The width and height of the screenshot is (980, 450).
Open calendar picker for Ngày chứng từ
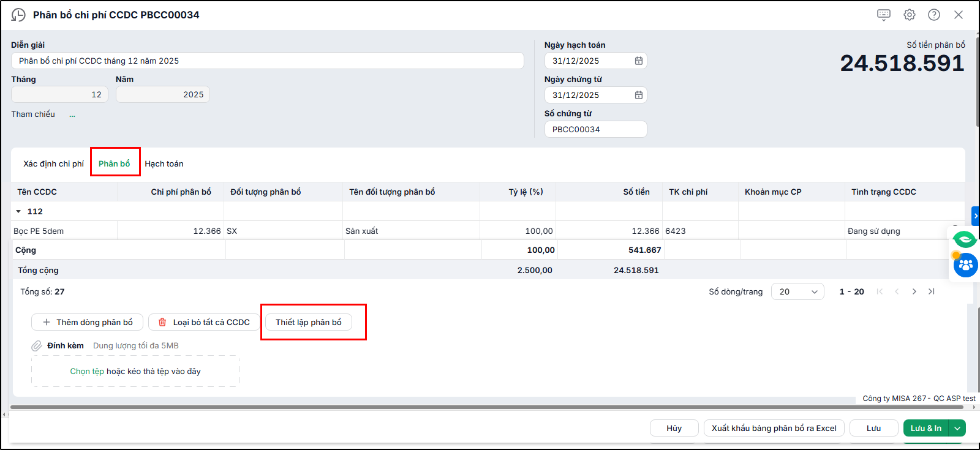click(639, 95)
